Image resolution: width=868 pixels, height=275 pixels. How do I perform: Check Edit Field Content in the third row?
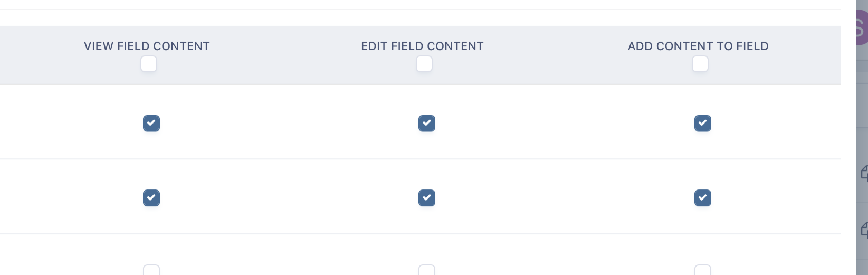coord(427,271)
